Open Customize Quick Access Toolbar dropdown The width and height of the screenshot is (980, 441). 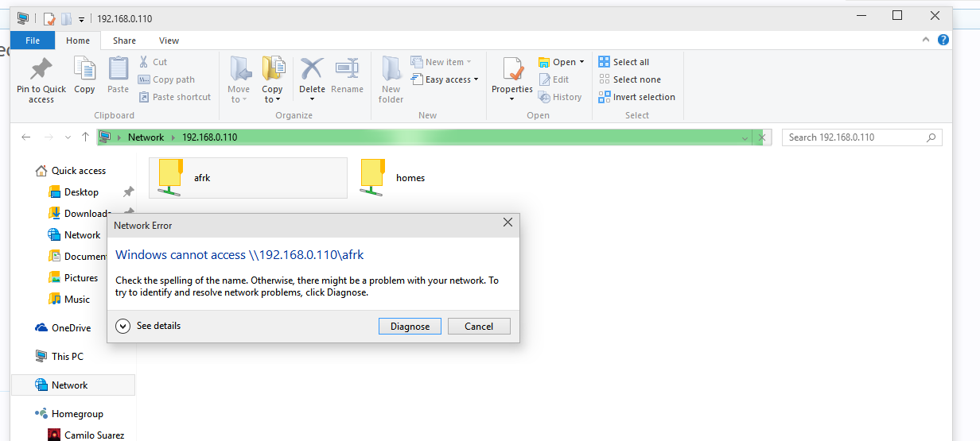81,18
